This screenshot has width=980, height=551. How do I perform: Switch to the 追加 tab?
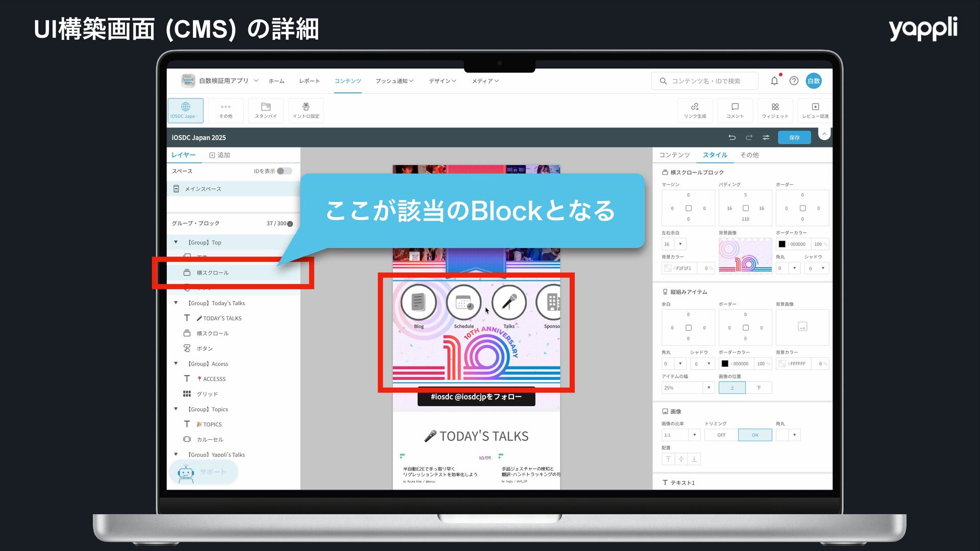click(219, 155)
